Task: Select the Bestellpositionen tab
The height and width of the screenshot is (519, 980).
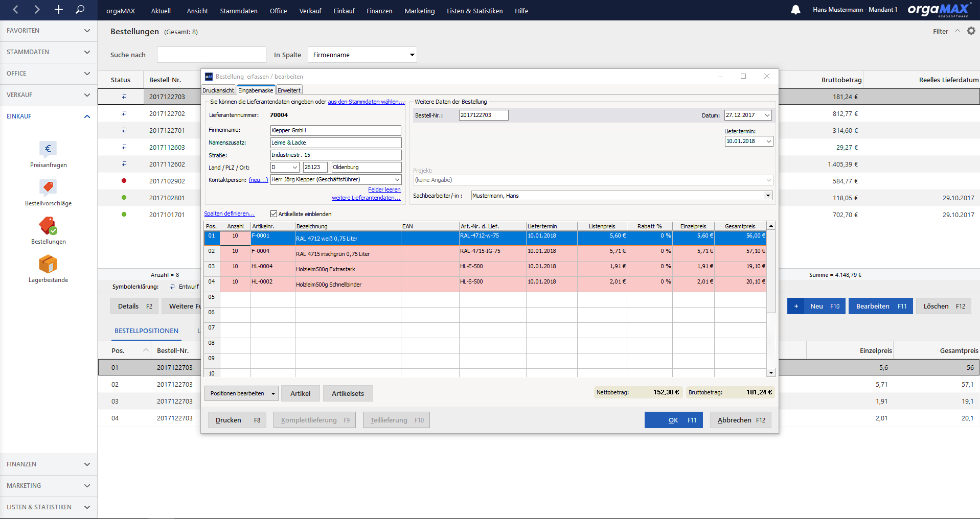Action: click(147, 331)
